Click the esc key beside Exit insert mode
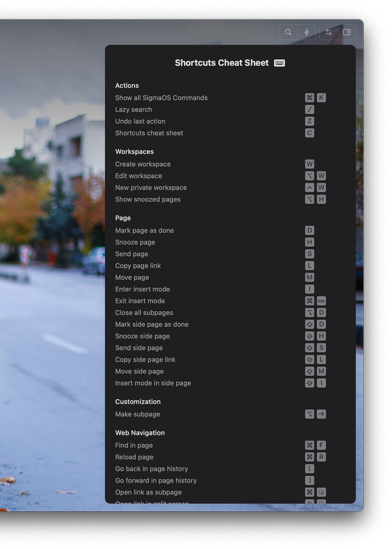The height and width of the screenshot is (549, 392). click(321, 301)
